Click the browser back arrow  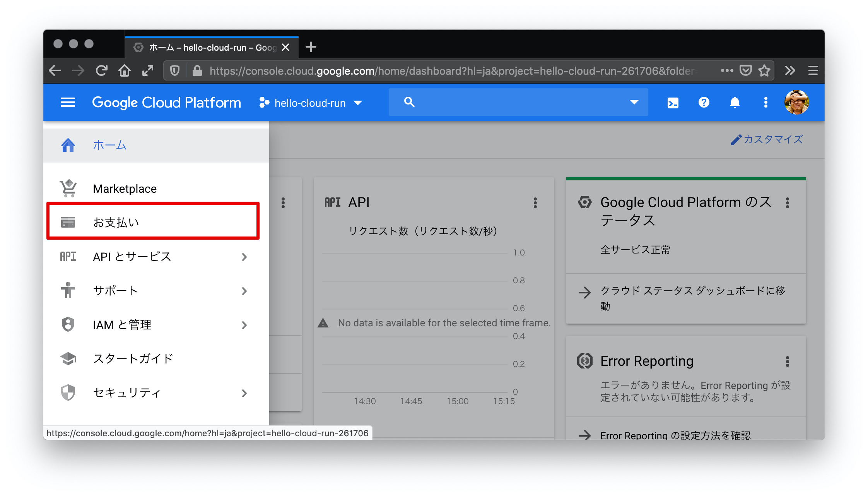55,70
